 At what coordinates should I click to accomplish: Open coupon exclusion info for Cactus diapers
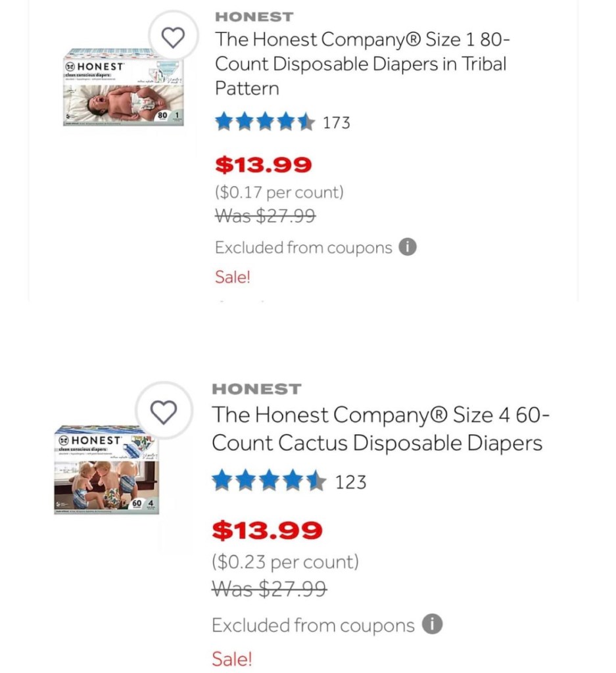(x=431, y=624)
